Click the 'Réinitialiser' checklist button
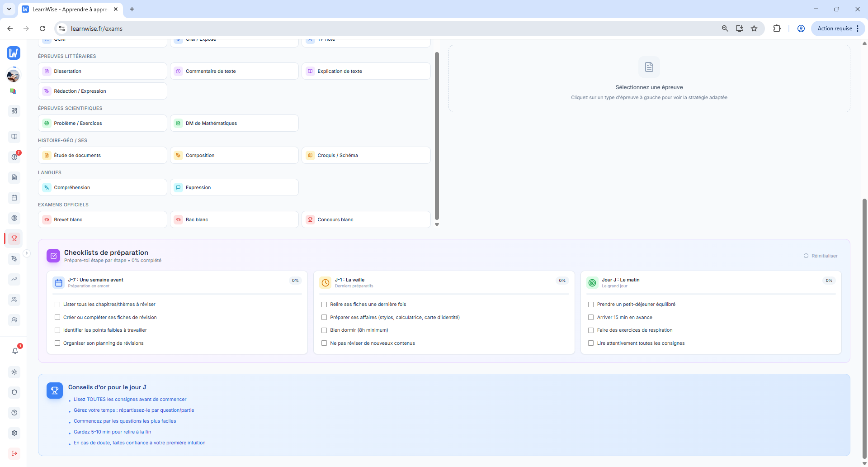The image size is (868, 467). pos(821,256)
